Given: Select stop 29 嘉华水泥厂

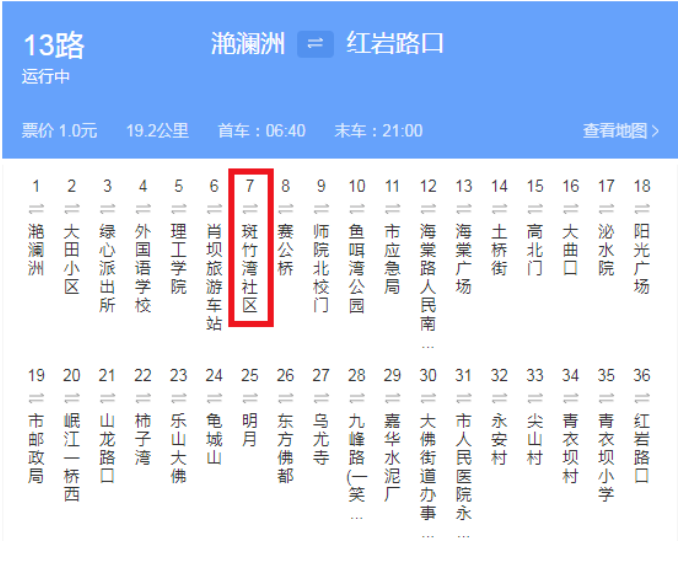Looking at the screenshot, I should [392, 457].
